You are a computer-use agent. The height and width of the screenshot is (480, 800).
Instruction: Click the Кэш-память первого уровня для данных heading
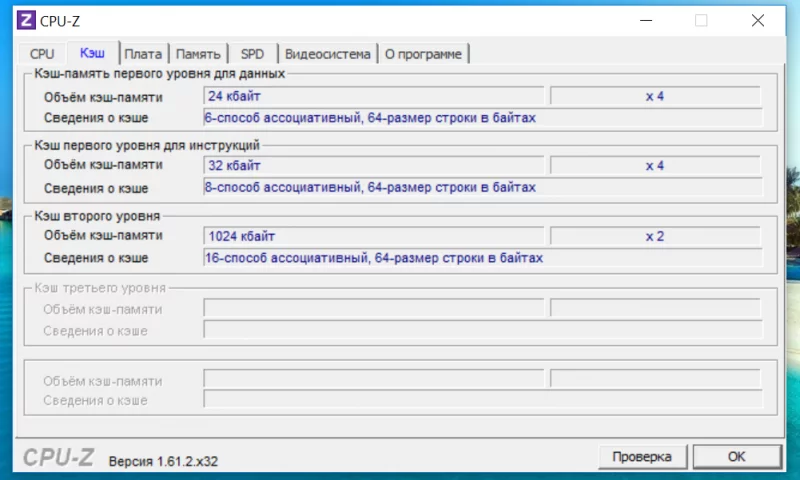pyautogui.click(x=159, y=73)
